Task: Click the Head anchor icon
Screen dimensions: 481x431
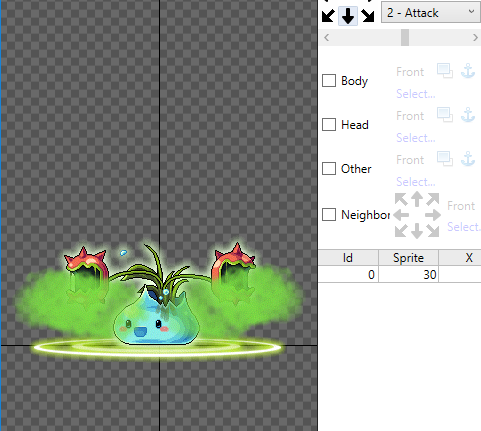Action: tap(468, 115)
